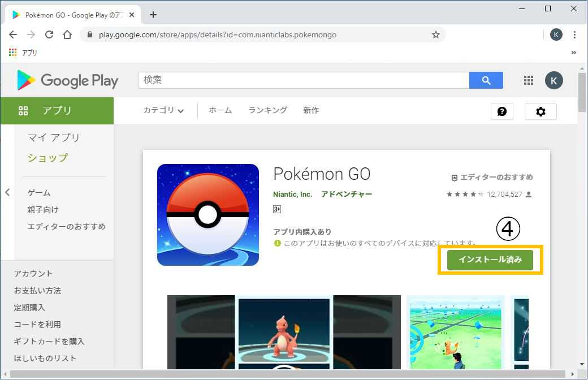This screenshot has height=380, width=588.
Task: Expand the カテゴリ dropdown
Action: [163, 110]
